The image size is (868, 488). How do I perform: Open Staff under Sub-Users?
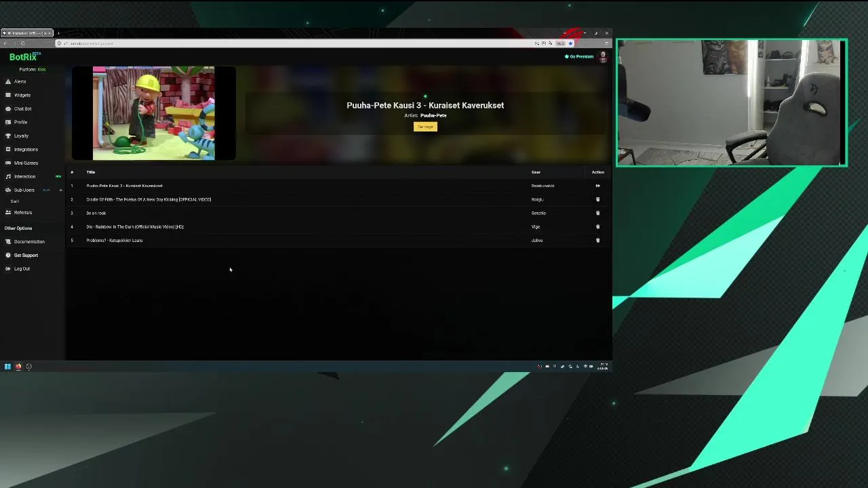pyautogui.click(x=15, y=201)
